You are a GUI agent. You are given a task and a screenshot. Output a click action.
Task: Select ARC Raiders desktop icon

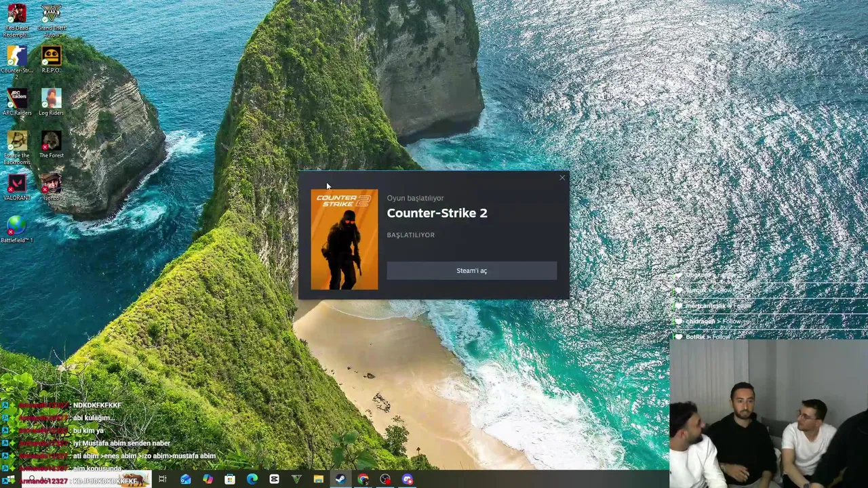16,102
